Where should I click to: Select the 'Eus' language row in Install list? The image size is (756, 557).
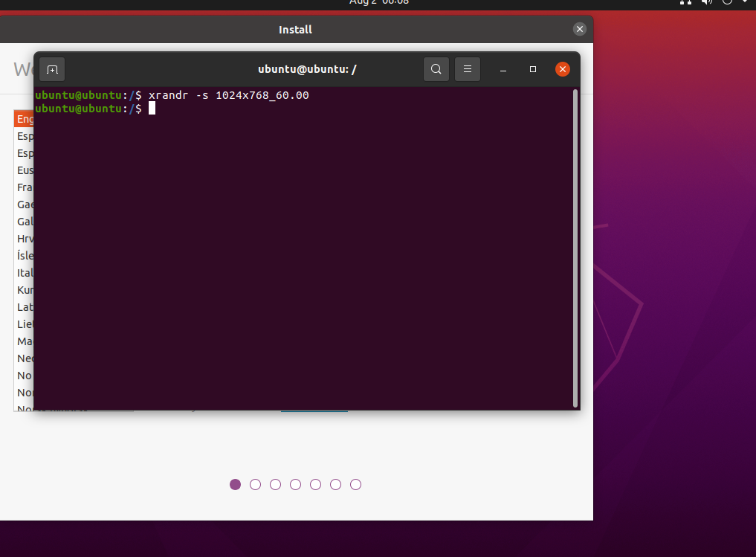[24, 170]
